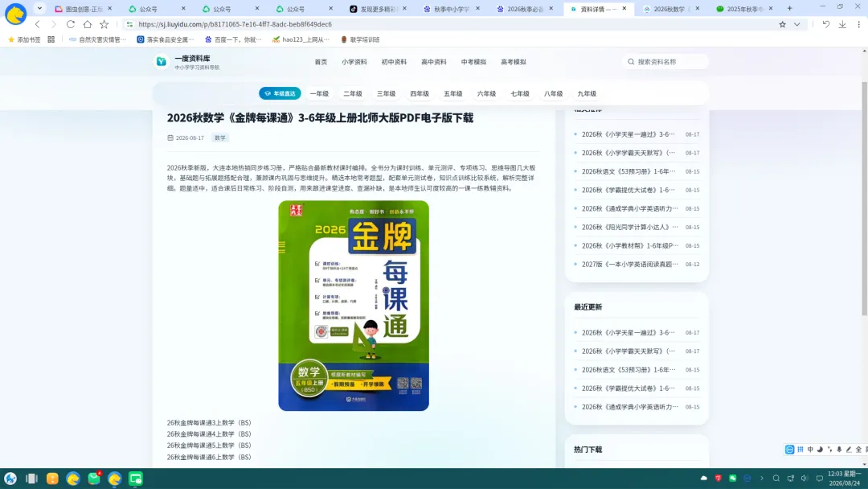
Task: Open the 首页 nav item
Action: tap(321, 62)
